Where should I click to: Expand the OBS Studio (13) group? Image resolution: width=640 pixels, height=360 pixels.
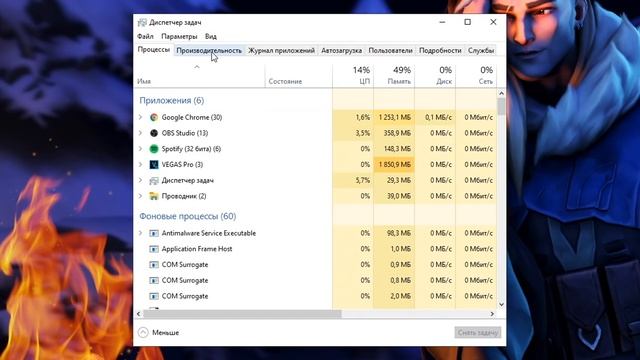click(x=140, y=133)
